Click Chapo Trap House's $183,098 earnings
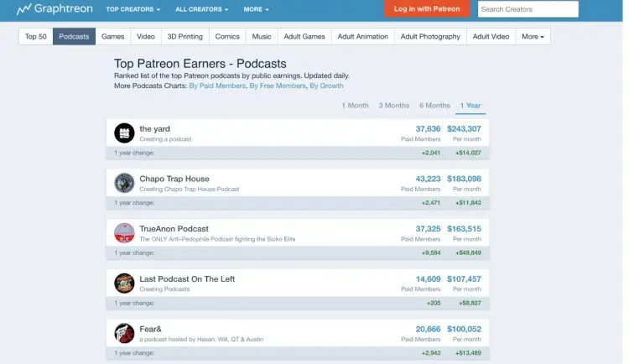The image size is (629, 364). [x=464, y=179]
